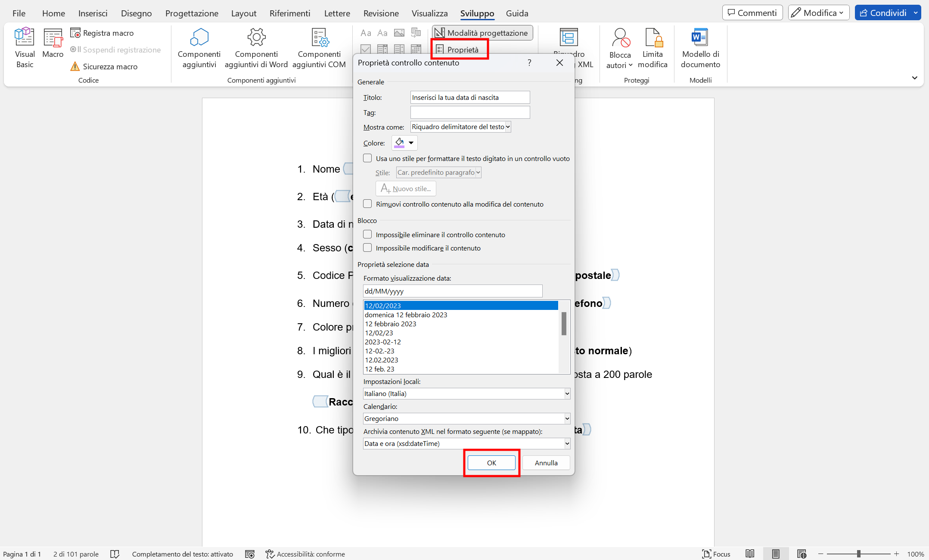
Task: Open the Riferimenti tab
Action: click(x=289, y=13)
